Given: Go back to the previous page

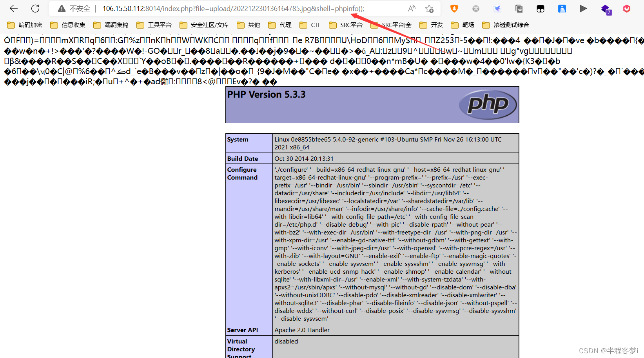Looking at the screenshot, I should [x=14, y=9].
